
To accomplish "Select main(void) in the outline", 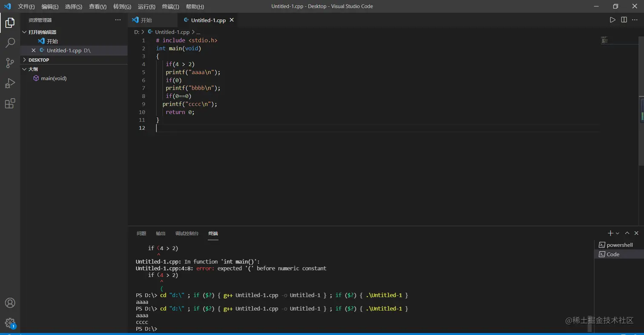I will click(54, 78).
